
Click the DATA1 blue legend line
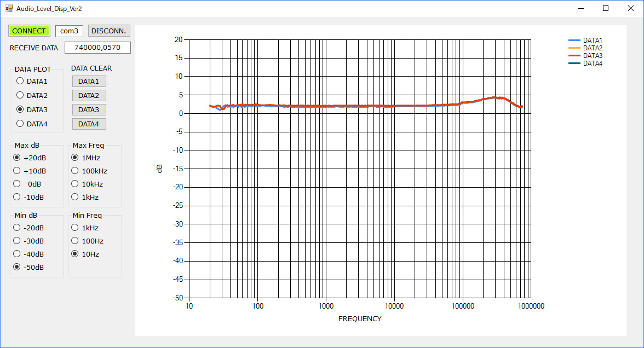574,40
